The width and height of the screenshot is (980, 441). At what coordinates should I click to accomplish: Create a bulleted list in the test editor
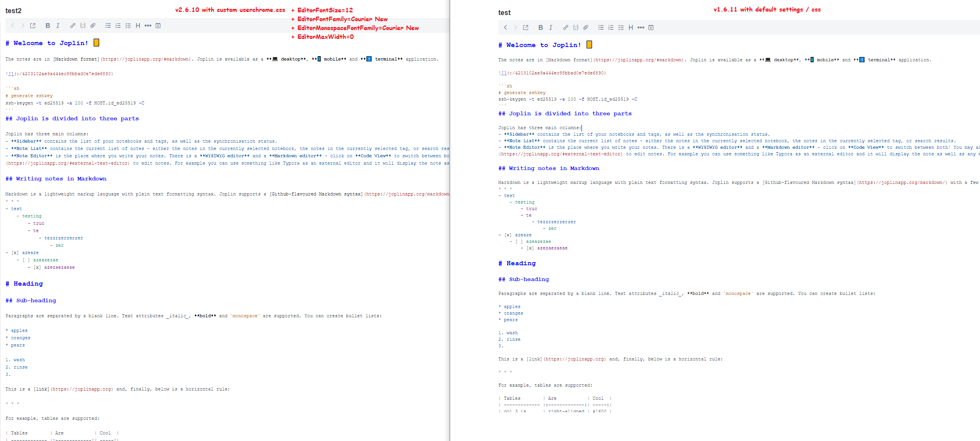click(600, 27)
